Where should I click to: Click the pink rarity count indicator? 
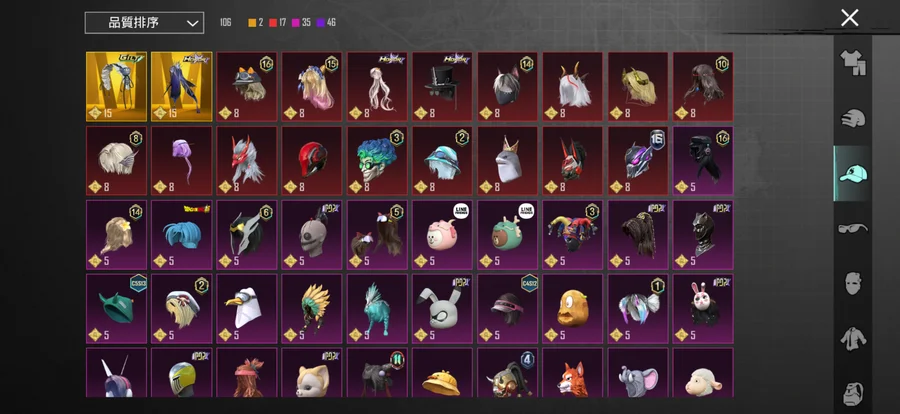pos(301,23)
